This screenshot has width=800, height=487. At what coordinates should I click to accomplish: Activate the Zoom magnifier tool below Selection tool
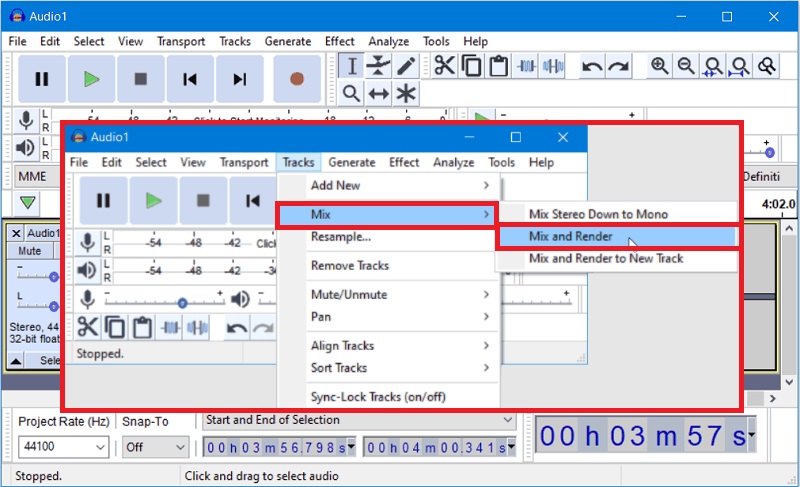(x=352, y=94)
